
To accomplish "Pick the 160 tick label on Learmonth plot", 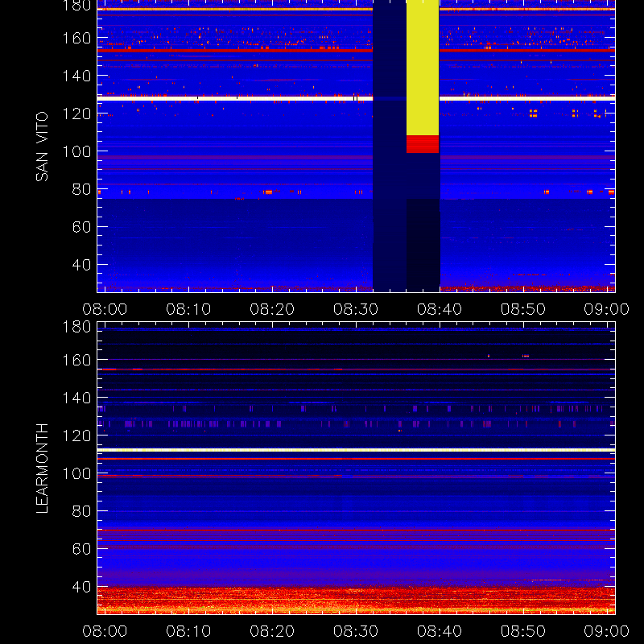I will [76, 360].
